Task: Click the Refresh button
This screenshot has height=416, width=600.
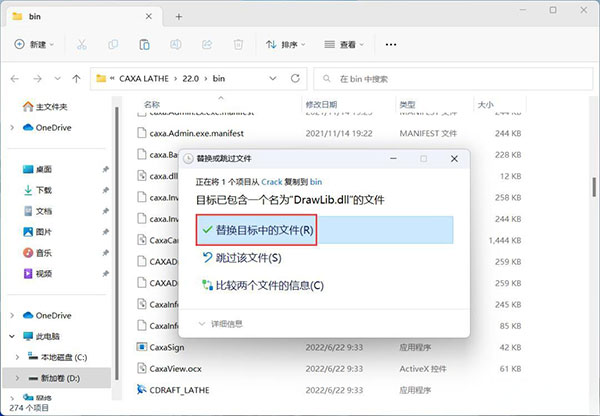Action: pyautogui.click(x=295, y=78)
